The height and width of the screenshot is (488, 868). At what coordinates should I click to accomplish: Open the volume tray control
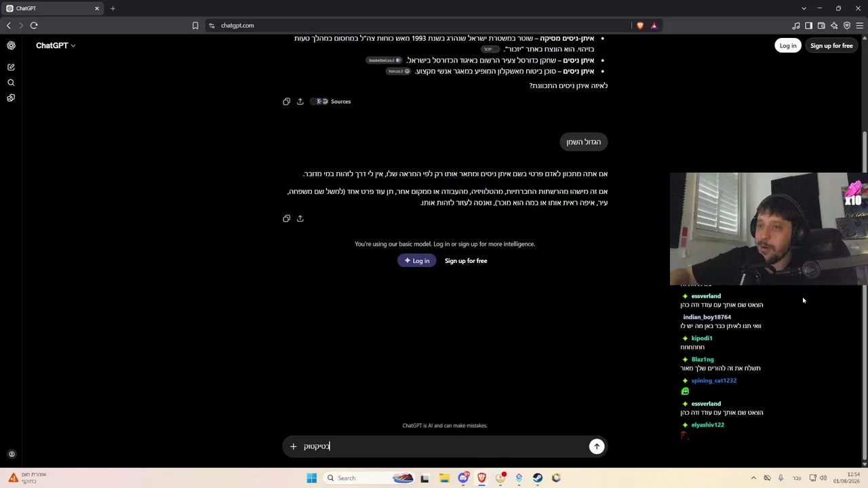pos(823,478)
